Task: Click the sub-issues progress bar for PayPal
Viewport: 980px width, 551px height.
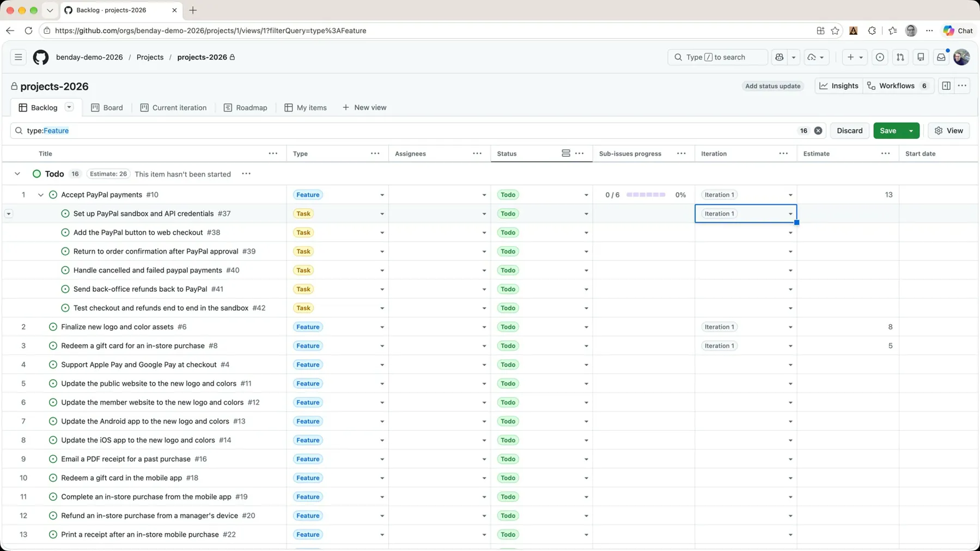Action: [646, 195]
